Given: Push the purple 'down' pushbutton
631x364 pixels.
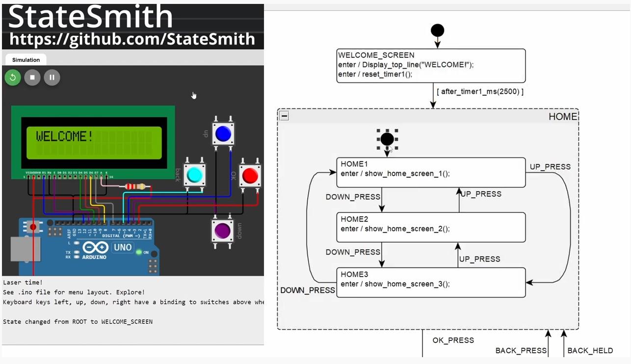Looking at the screenshot, I should [x=223, y=231].
